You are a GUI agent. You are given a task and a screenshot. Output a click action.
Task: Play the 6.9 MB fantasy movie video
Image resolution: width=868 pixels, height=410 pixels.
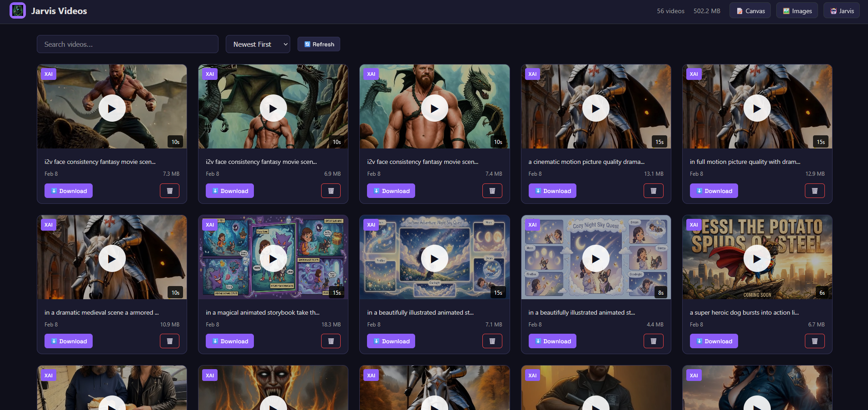pyautogui.click(x=273, y=108)
